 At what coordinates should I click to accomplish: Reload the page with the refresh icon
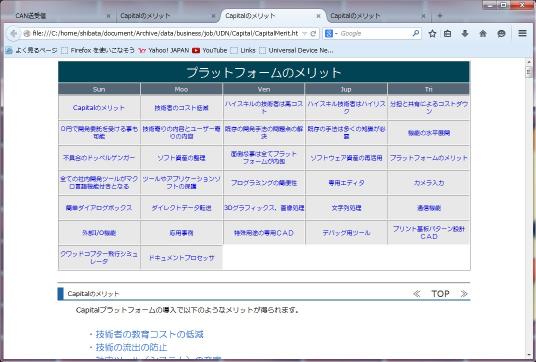click(313, 33)
